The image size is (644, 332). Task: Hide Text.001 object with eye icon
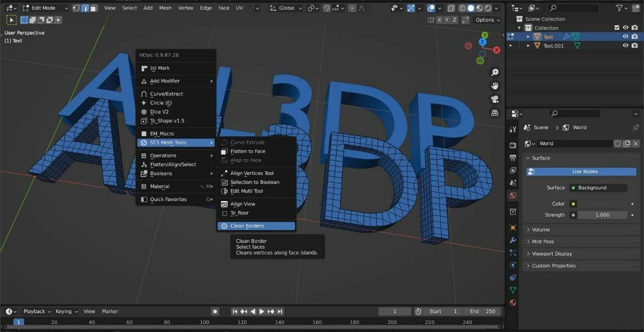pos(626,46)
